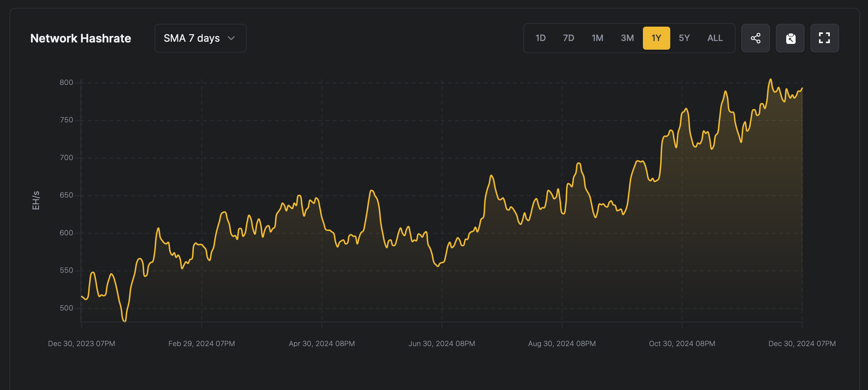This screenshot has height=390, width=868.
Task: Expand the SMA 7 days dropdown
Action: (200, 38)
